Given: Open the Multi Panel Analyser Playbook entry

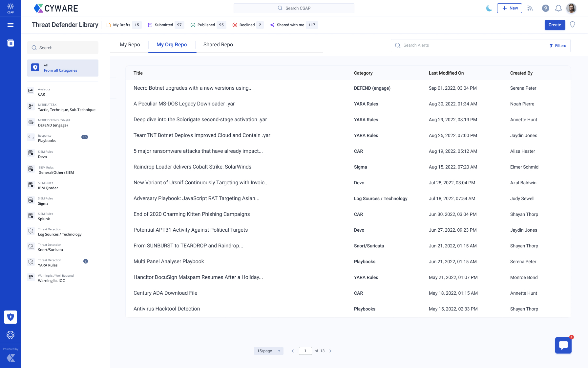Looking at the screenshot, I should 169,262.
